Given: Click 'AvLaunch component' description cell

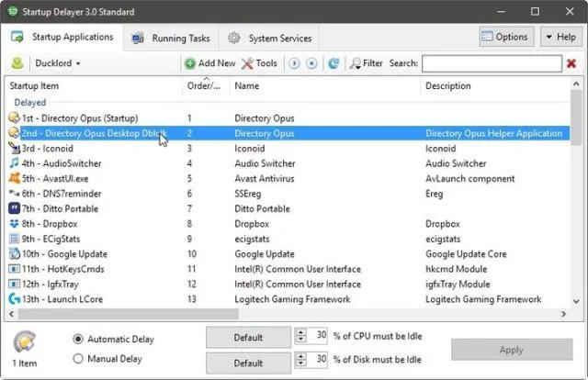Looking at the screenshot, I should tap(469, 179).
